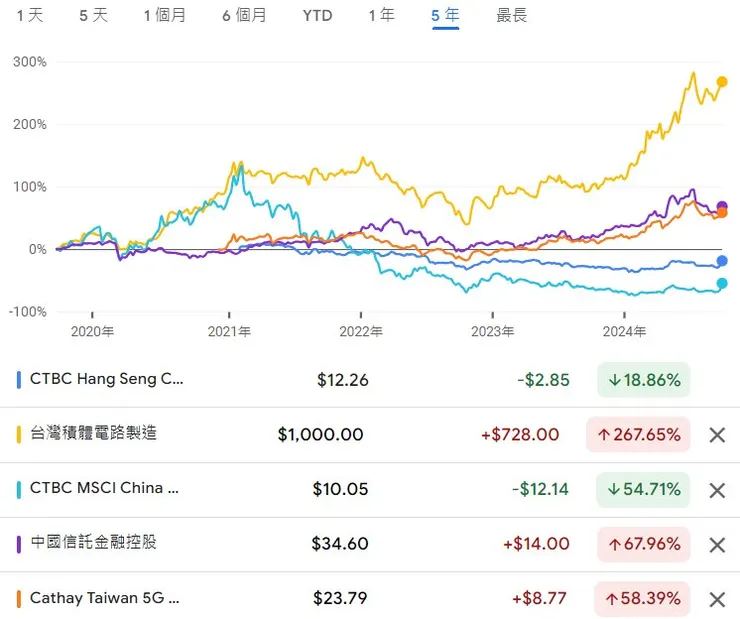Click the -$2.85 change amount
The height and width of the screenshot is (619, 740).
pos(544,380)
